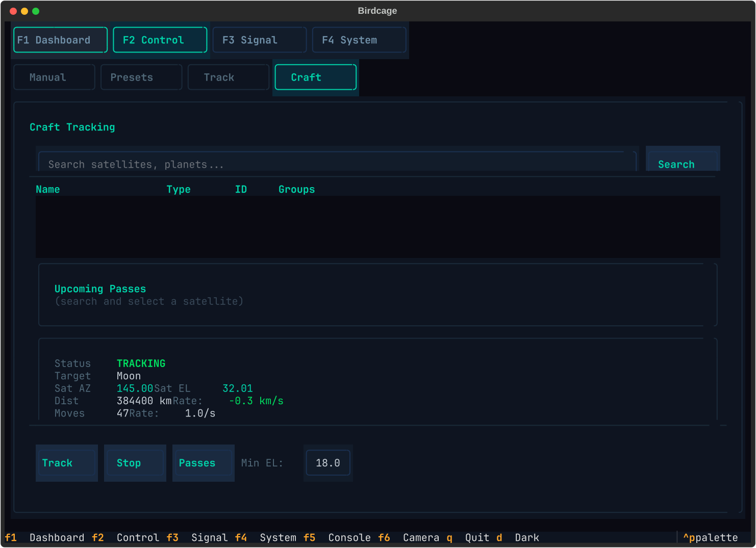This screenshot has width=756, height=548.
Task: Open the Manual sub-tab
Action: (x=54, y=77)
